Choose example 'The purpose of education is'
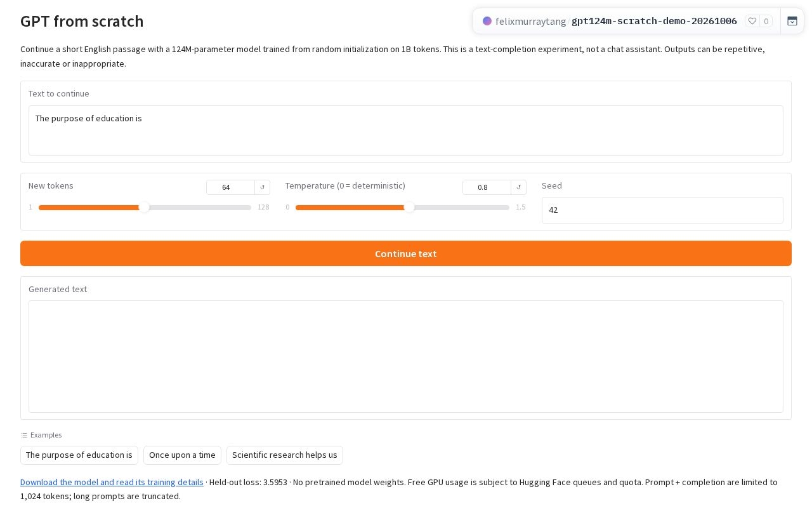 [79, 455]
